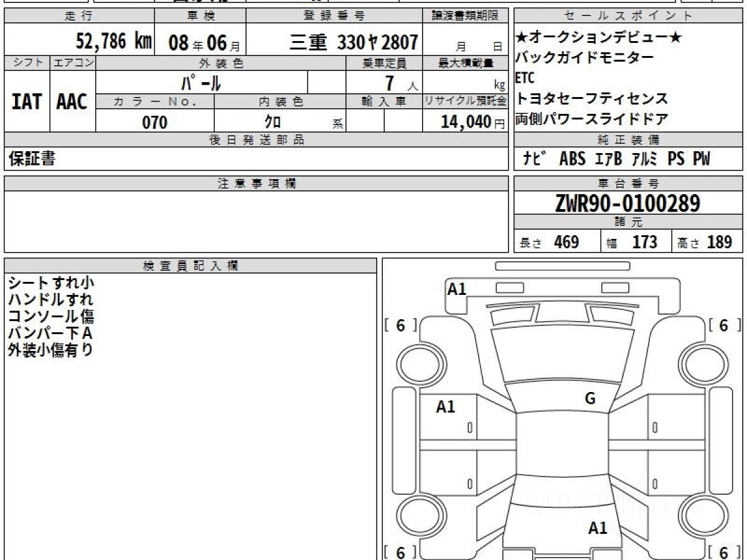This screenshot has width=747, height=560.
Task: Click the 保証書 entry under later-shipped parts
Action: point(32,159)
